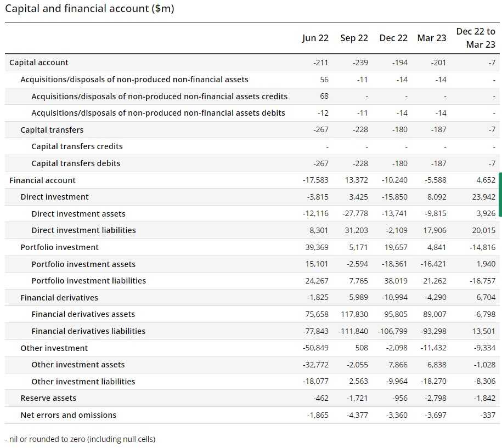Click the Financial account row label

pyautogui.click(x=42, y=180)
